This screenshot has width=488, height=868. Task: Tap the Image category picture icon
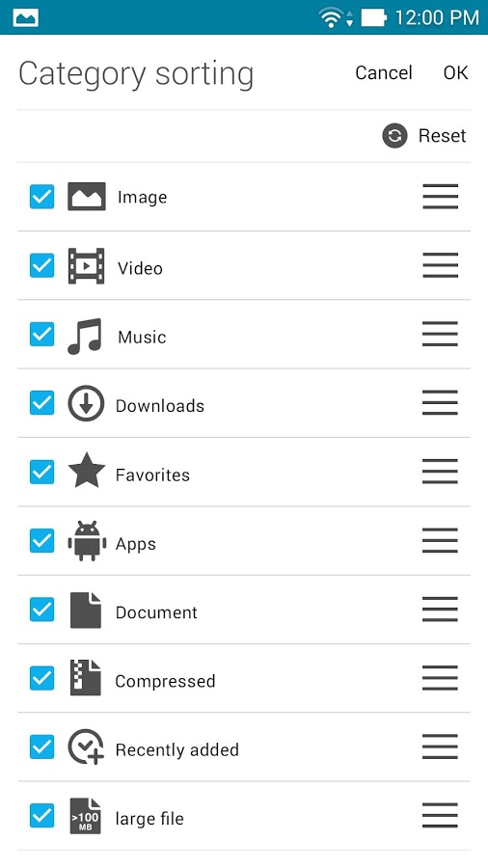pyautogui.click(x=86, y=197)
